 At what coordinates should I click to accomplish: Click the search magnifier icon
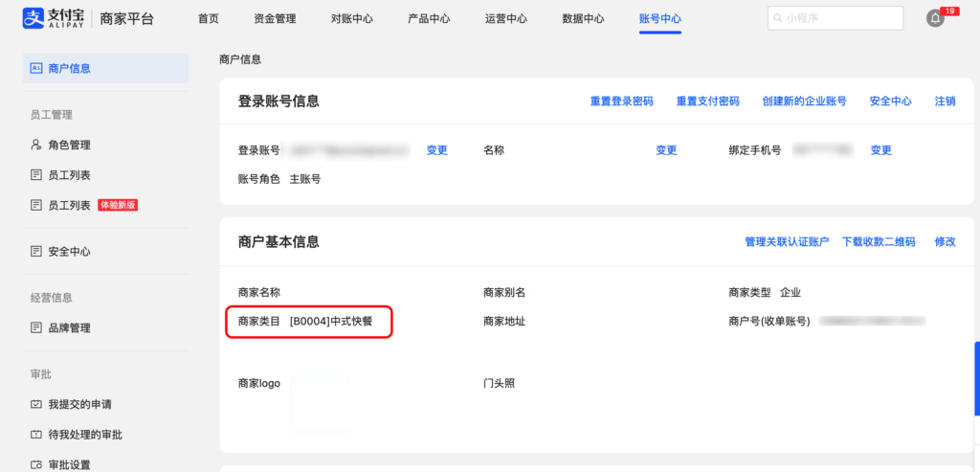click(779, 18)
